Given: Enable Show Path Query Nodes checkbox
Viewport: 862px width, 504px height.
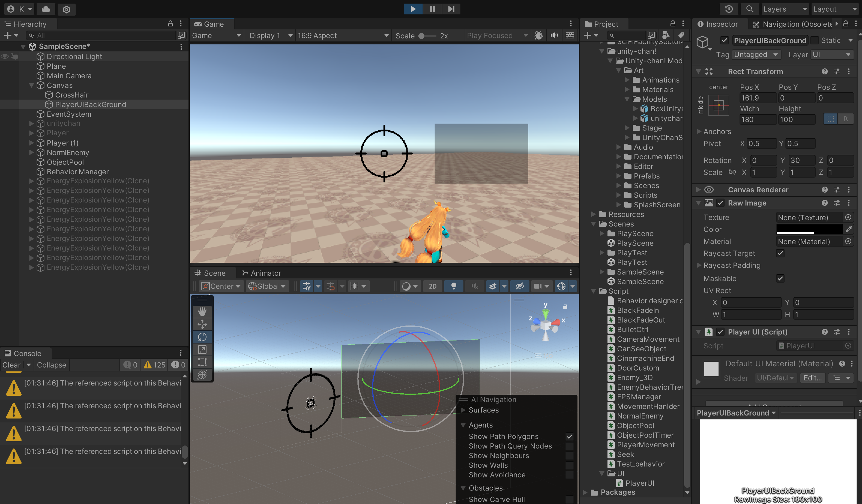Looking at the screenshot, I should click(x=570, y=446).
